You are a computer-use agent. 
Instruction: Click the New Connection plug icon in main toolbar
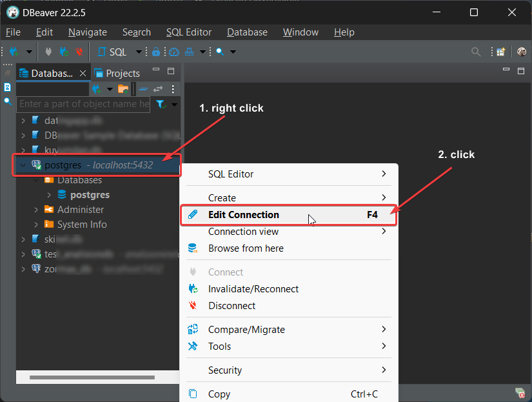[14, 52]
